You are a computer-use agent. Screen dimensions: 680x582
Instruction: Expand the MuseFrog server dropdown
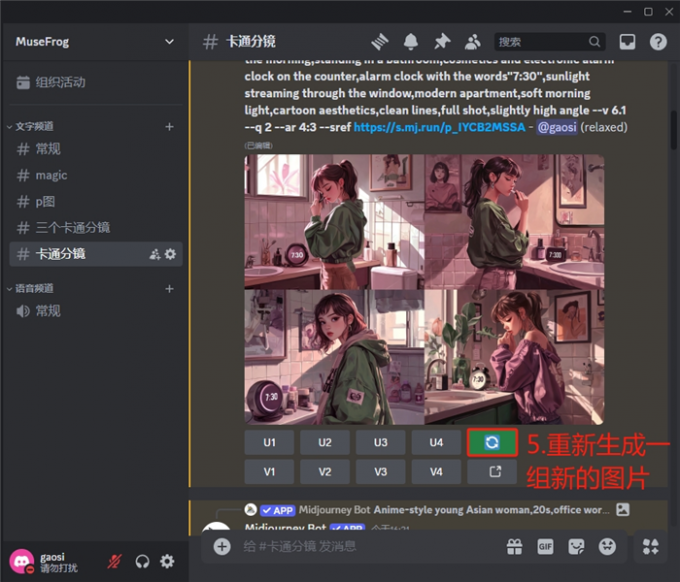click(x=169, y=42)
